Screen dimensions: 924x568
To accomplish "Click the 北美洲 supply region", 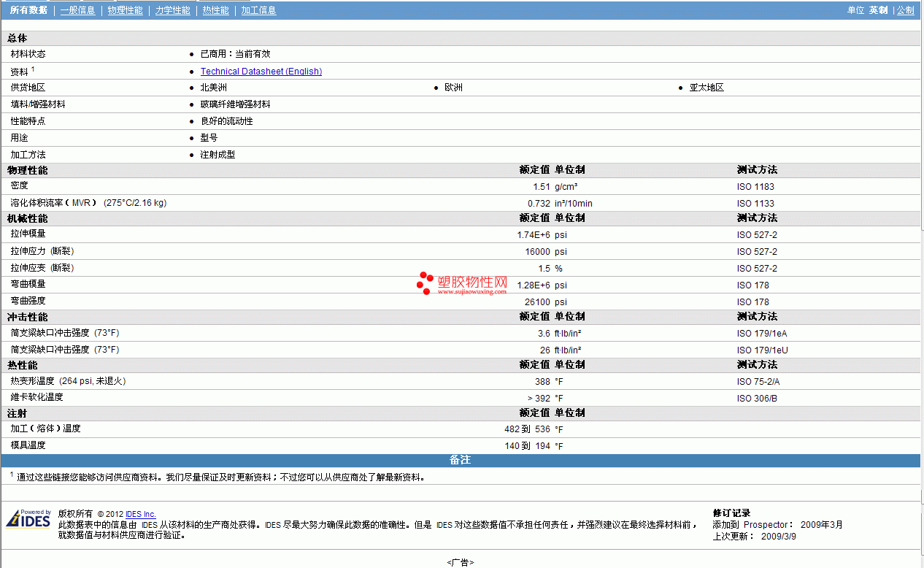I will [214, 88].
